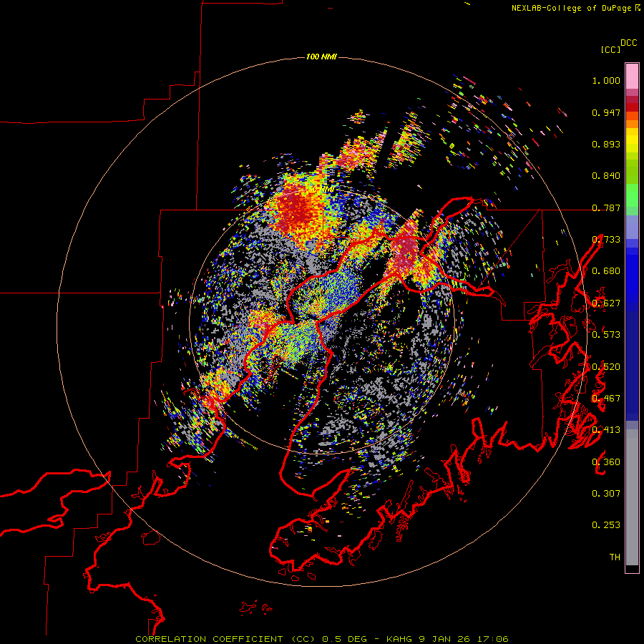Click the NEXLAB-College of DuPage header text

(571, 8)
